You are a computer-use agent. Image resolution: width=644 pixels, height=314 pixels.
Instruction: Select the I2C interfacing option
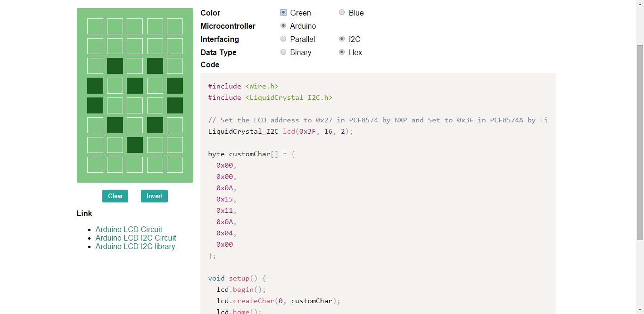click(342, 39)
